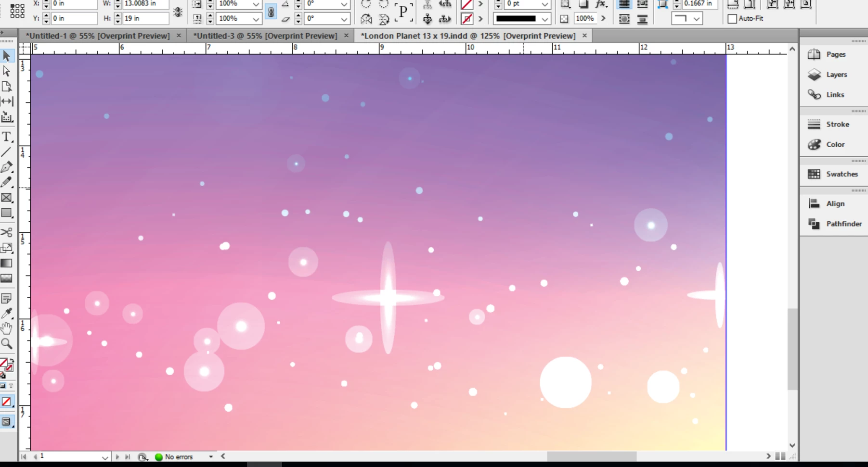
Task: Toggle Apply None color button in toolbox
Action: click(x=7, y=402)
